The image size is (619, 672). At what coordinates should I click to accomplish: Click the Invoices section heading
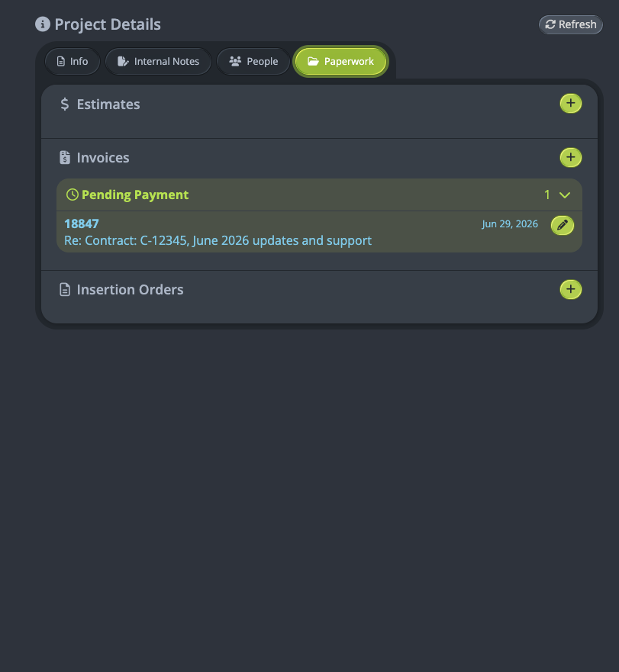tap(103, 158)
